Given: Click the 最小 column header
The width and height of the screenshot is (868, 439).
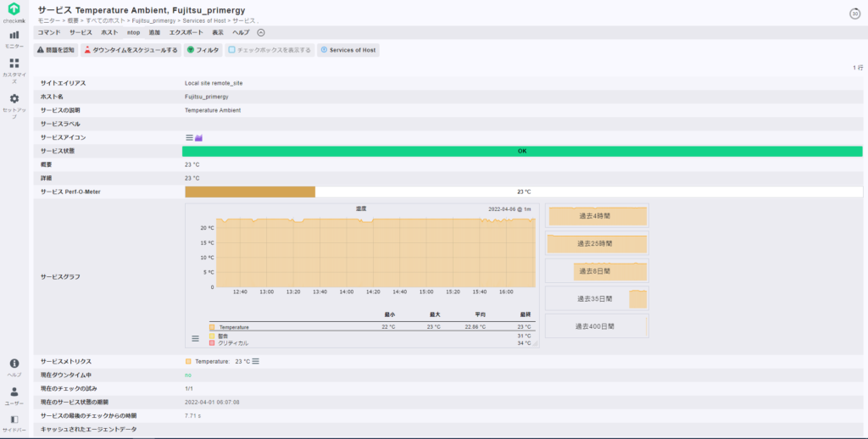Looking at the screenshot, I should click(390, 314).
